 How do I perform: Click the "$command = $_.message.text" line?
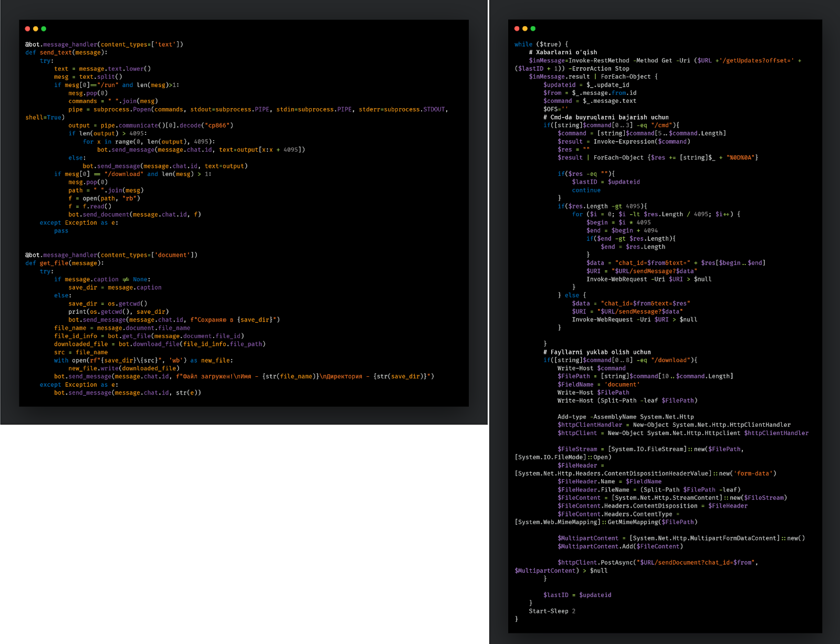pos(590,101)
